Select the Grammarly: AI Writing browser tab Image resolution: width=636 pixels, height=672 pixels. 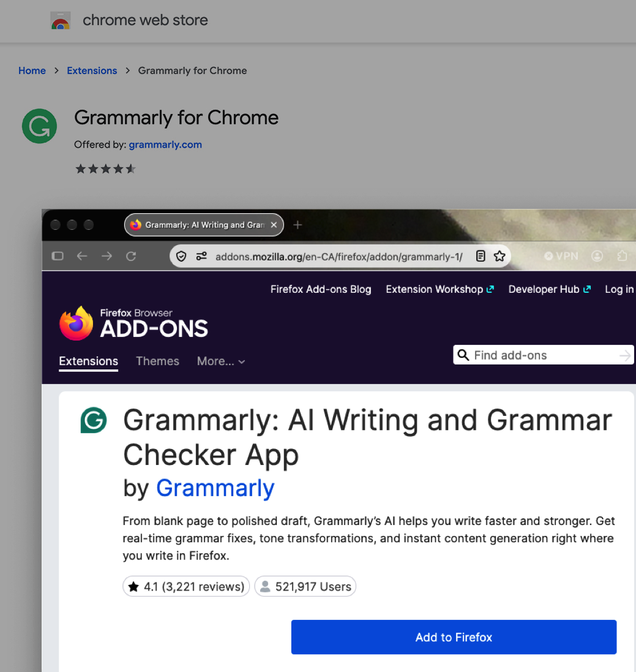204,225
